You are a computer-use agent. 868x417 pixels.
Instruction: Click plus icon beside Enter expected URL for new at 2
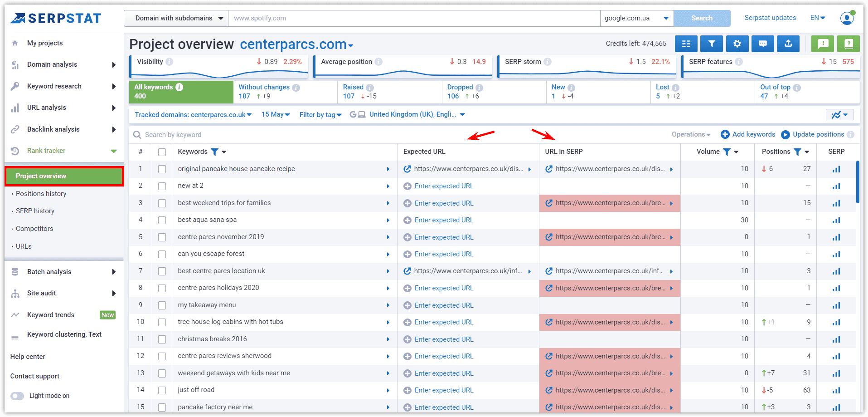pyautogui.click(x=407, y=186)
